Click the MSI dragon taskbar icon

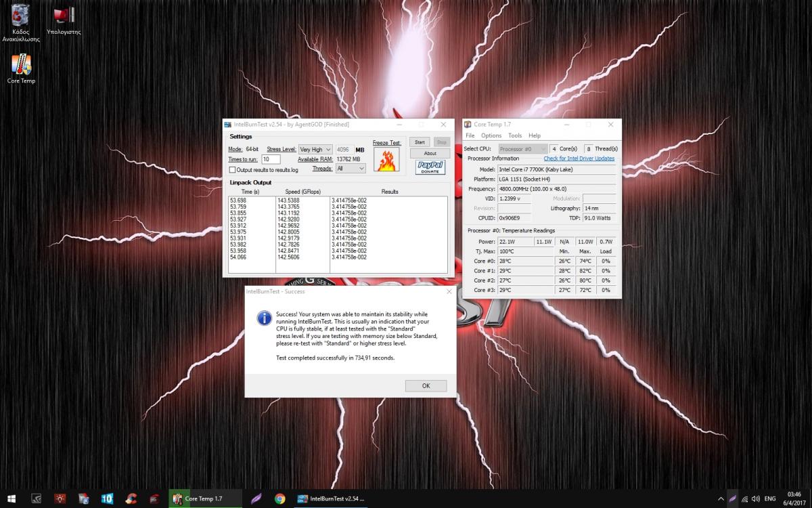[x=154, y=499]
